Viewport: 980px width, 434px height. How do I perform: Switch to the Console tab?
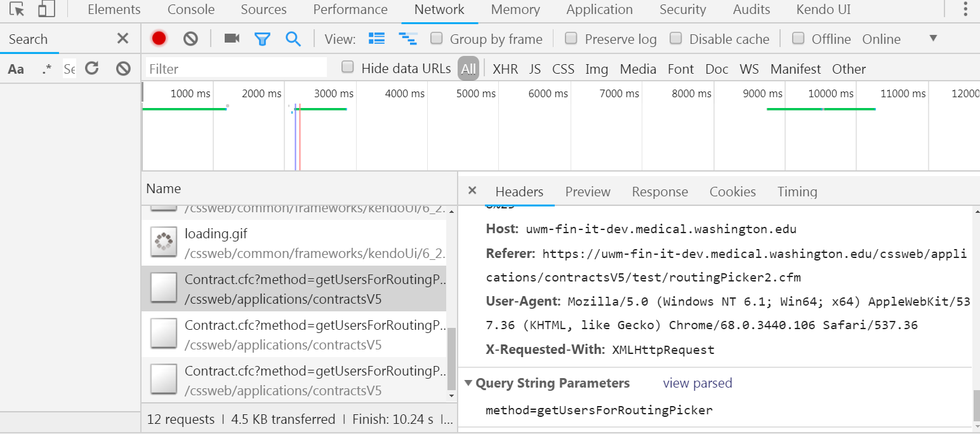pyautogui.click(x=191, y=10)
